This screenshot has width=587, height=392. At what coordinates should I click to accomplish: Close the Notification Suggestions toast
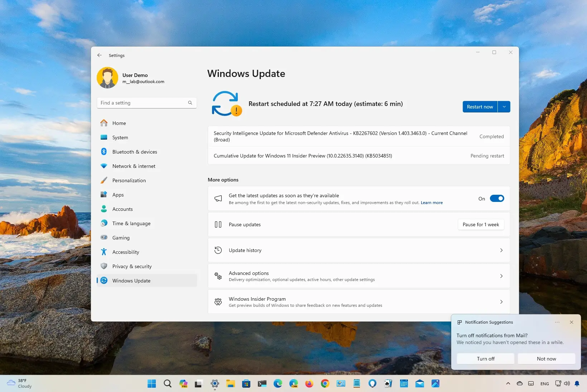pos(572,322)
